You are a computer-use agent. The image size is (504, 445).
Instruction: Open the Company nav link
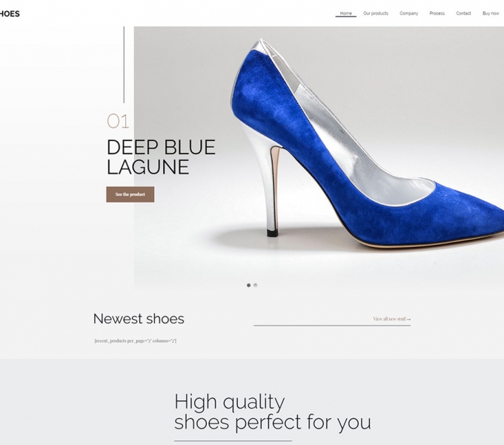tap(409, 13)
